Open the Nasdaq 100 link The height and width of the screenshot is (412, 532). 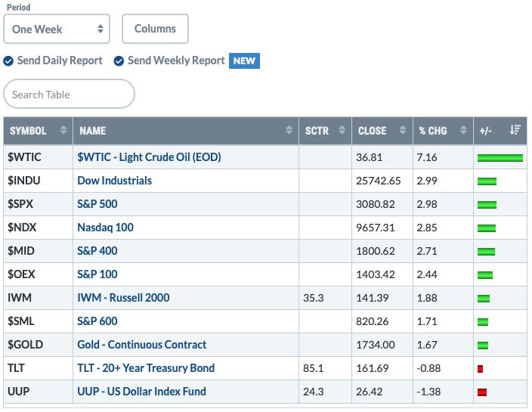click(x=105, y=228)
